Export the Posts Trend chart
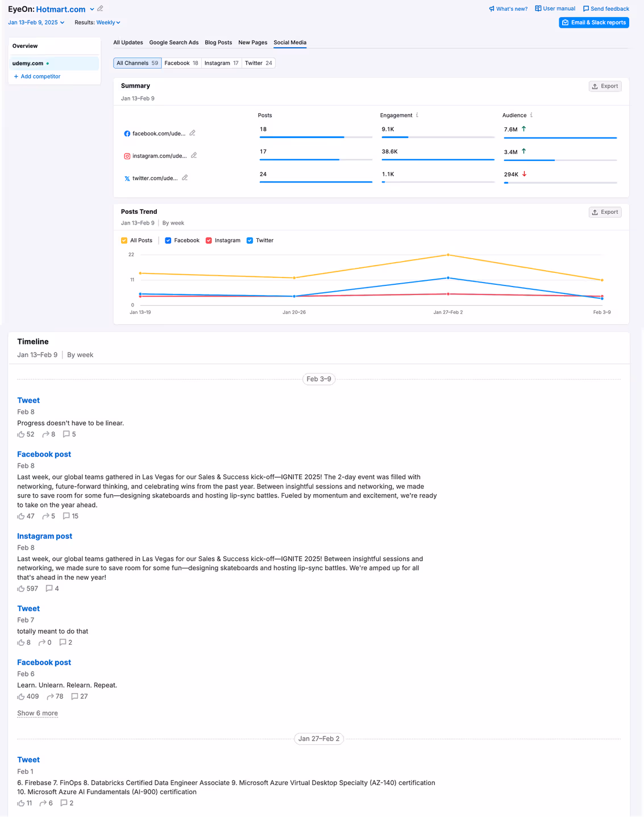644x817 pixels. pos(605,212)
